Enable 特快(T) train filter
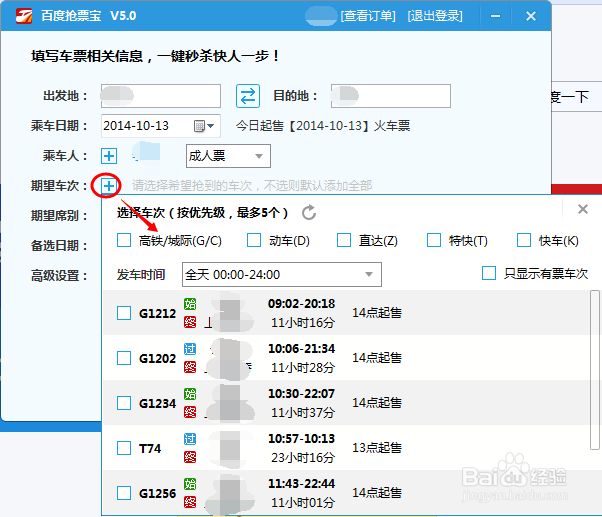602x517 pixels. [434, 240]
